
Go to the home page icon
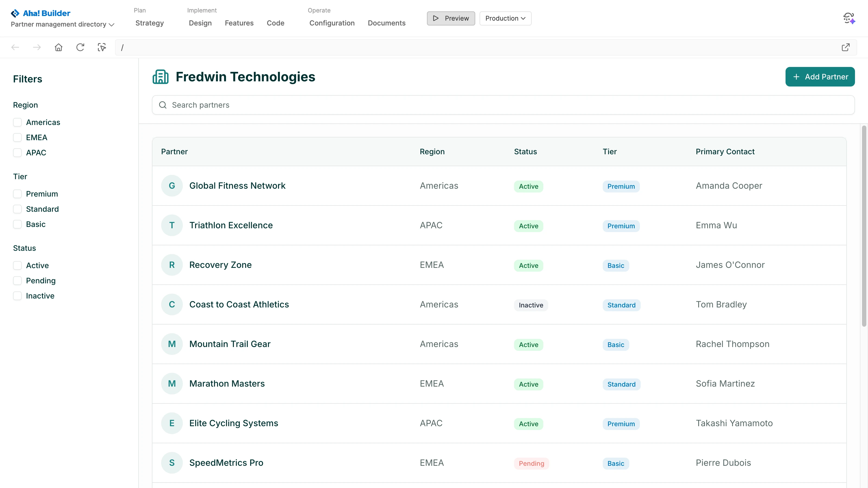tap(58, 47)
